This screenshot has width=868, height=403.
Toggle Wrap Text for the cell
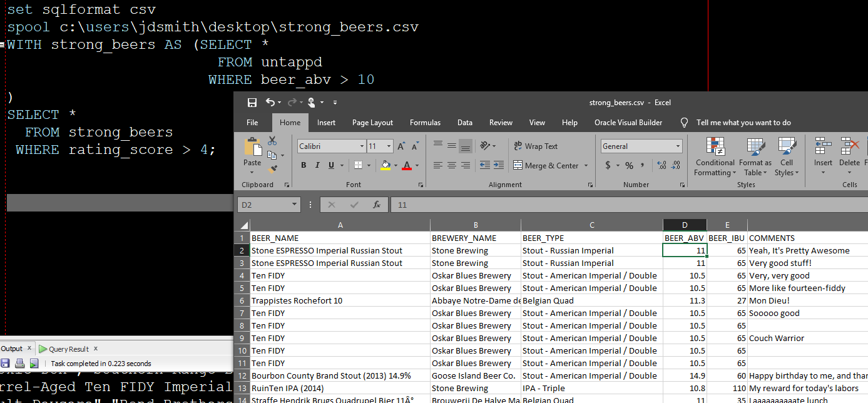coord(536,146)
